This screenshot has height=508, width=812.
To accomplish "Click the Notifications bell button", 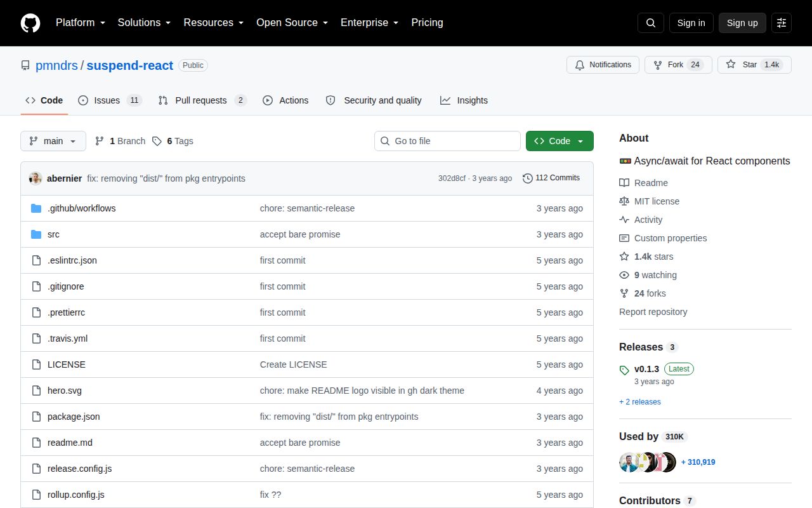I will 603,65.
